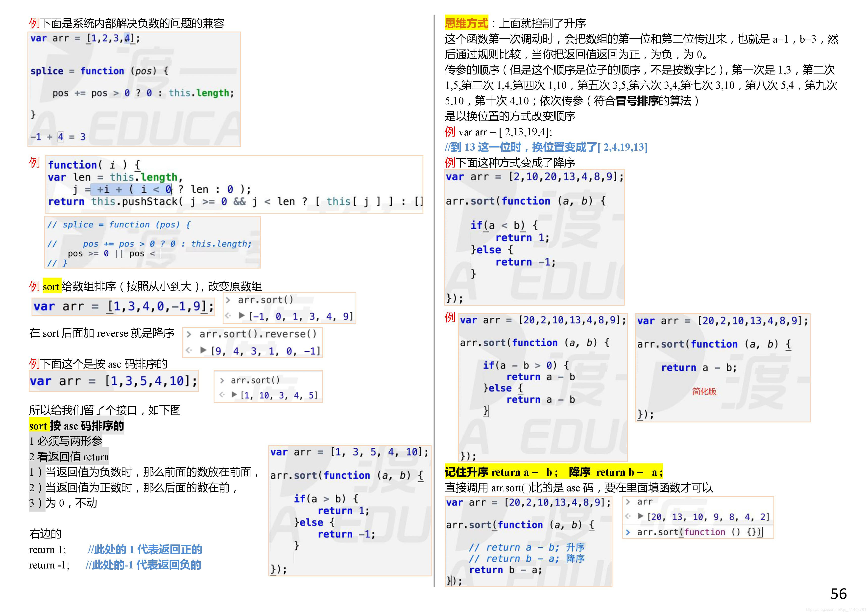Screen dimensions: 868x614
Task: Expand the [-1, 0, 1, 3, 4, 9] console result
Action: click(242, 316)
